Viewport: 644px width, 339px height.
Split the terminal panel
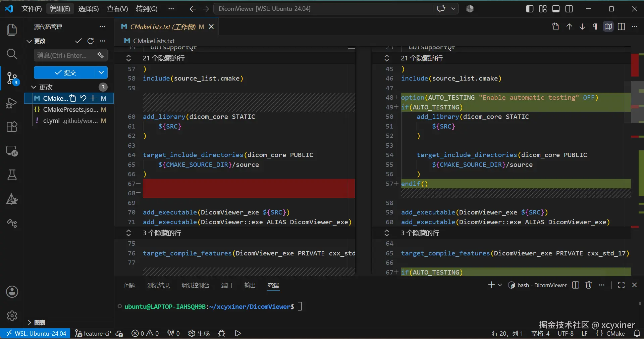tap(576, 285)
